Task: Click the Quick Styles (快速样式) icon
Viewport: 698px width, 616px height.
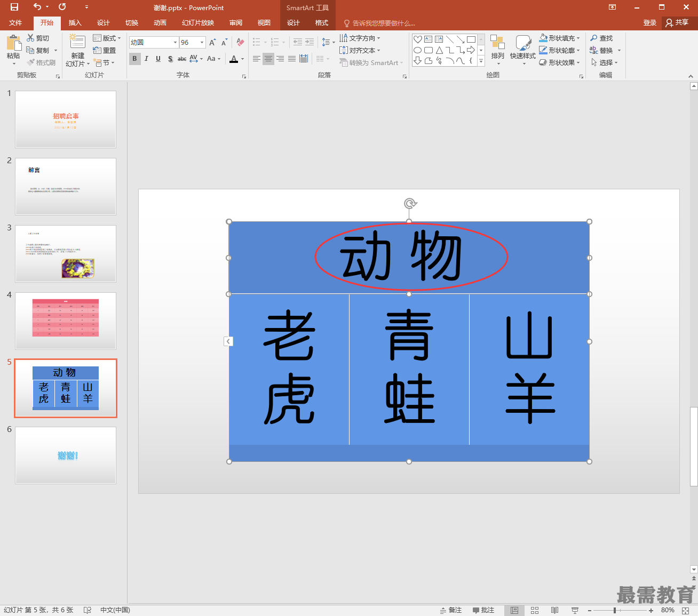Action: [523, 43]
